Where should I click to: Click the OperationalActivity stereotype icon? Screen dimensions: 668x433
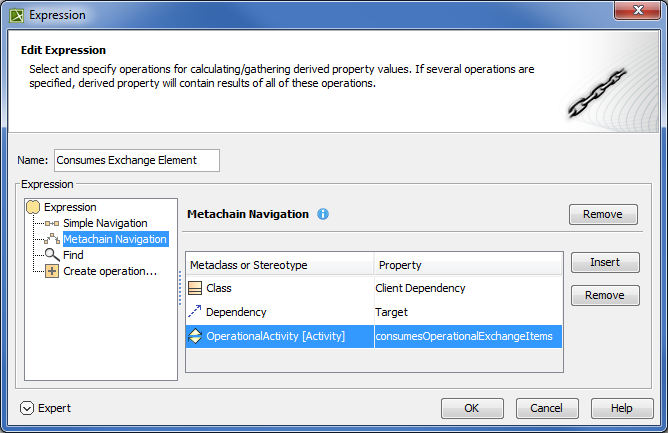click(195, 336)
